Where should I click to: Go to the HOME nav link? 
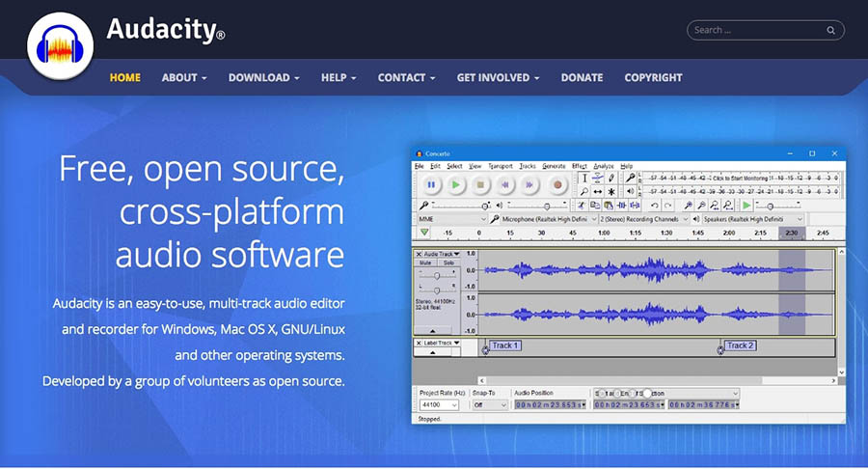[x=125, y=77]
